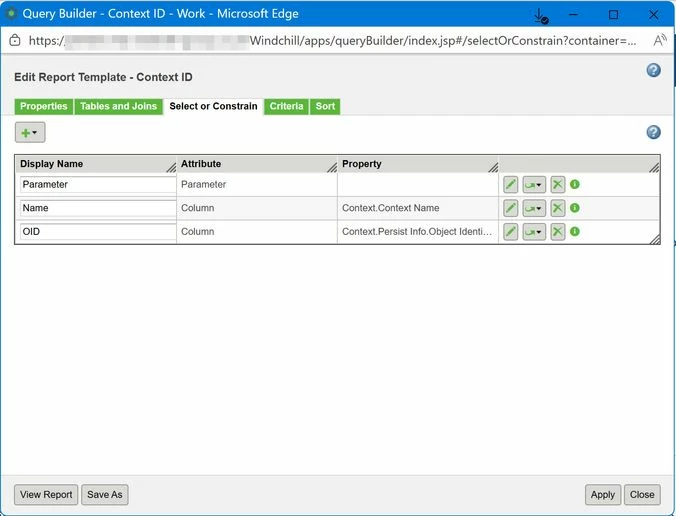The image size is (676, 516).
Task: Edit the Parameter row with pencil icon
Action: click(510, 185)
